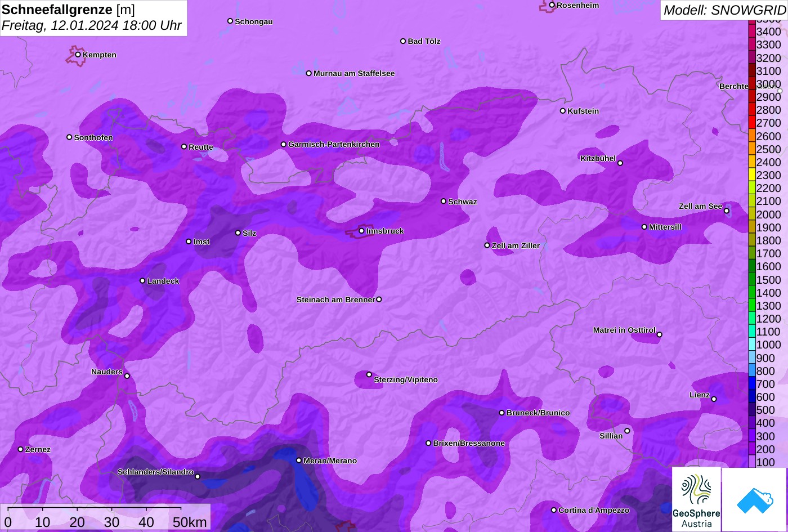Click the Kempten location marker
This screenshot has width=788, height=532.
coord(78,55)
